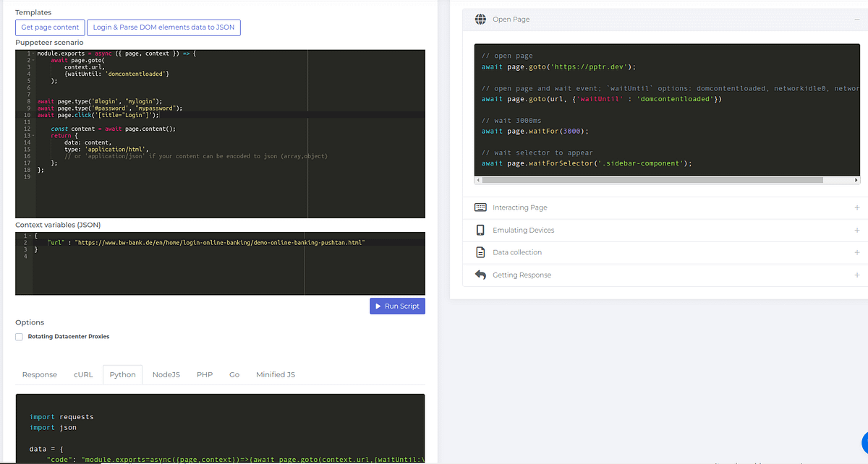Click the right arrow of the code scrollbar
868x464 pixels.
tap(856, 179)
